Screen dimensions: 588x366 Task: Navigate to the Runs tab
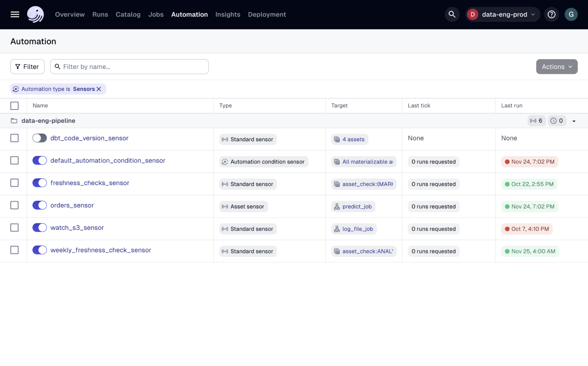click(x=100, y=14)
